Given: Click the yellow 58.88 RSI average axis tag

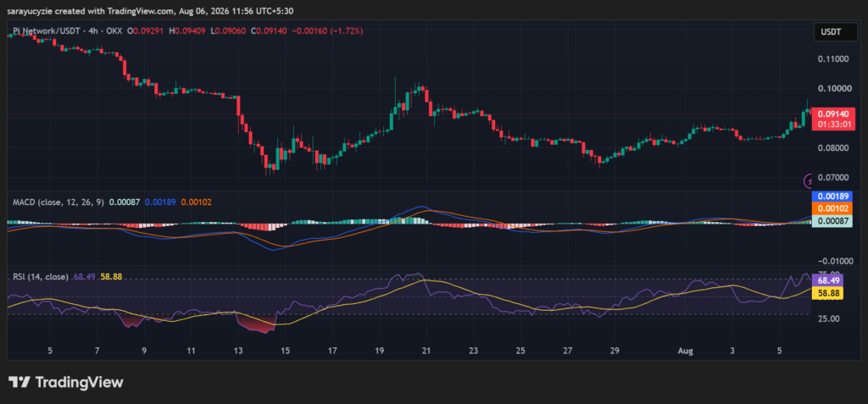Looking at the screenshot, I should click(827, 293).
